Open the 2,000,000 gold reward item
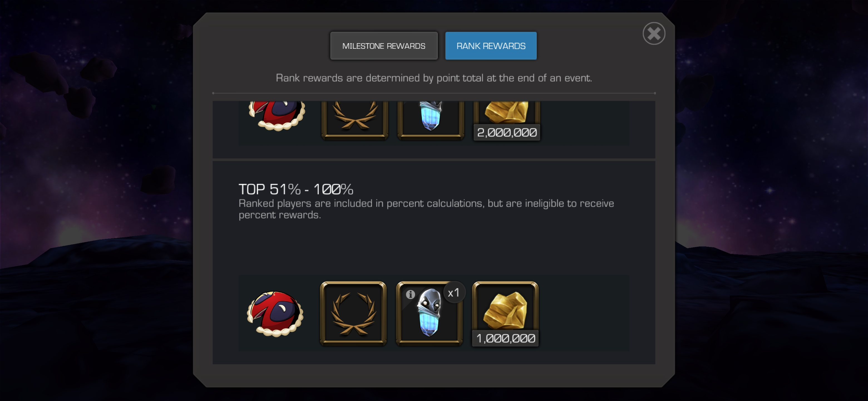This screenshot has width=868, height=401. click(507, 120)
